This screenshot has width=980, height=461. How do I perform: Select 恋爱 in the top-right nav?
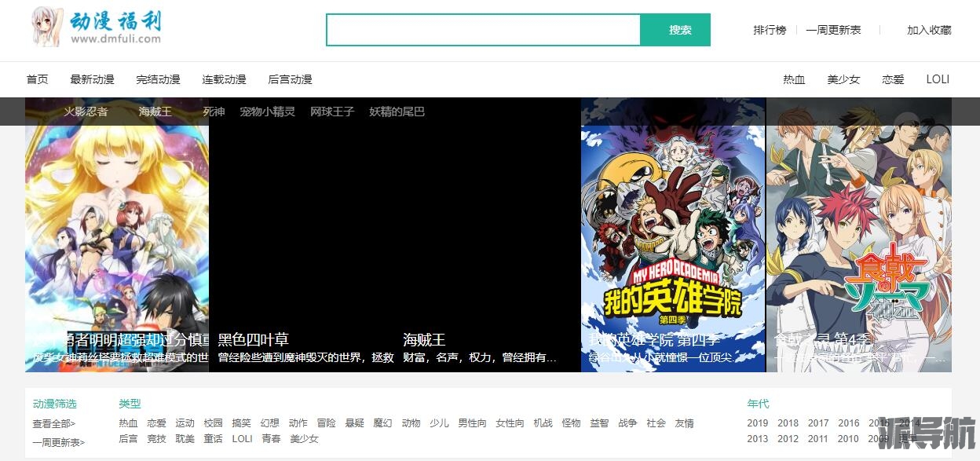tap(893, 79)
